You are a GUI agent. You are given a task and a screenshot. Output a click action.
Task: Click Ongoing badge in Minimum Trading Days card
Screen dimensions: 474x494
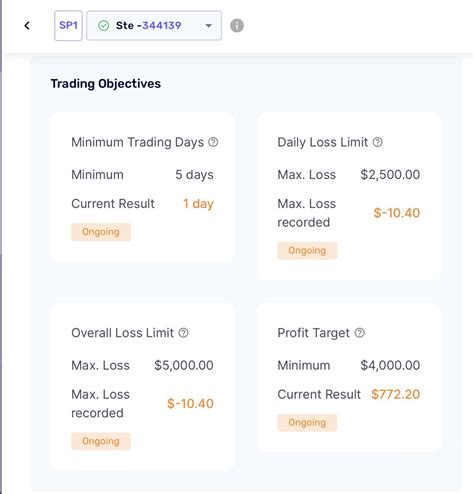tap(101, 232)
